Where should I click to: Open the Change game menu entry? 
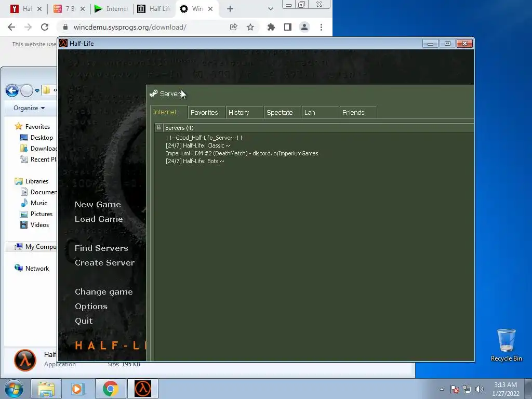104,292
